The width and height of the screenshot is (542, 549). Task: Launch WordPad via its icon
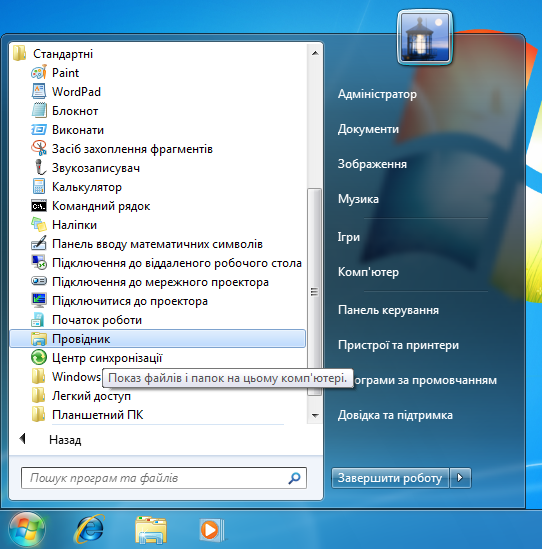coord(39,91)
